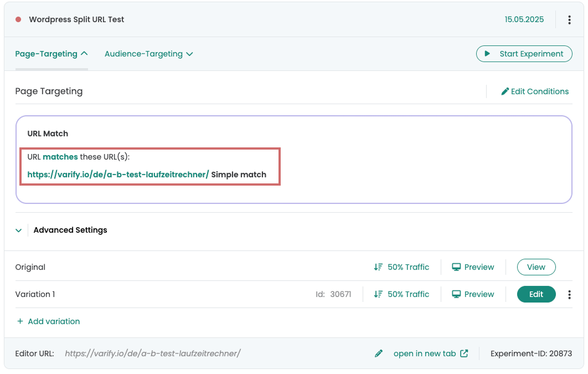Screen dimensions: 588x374
Task: Click Wordpress Split URL Test title
Action: coord(76,19)
